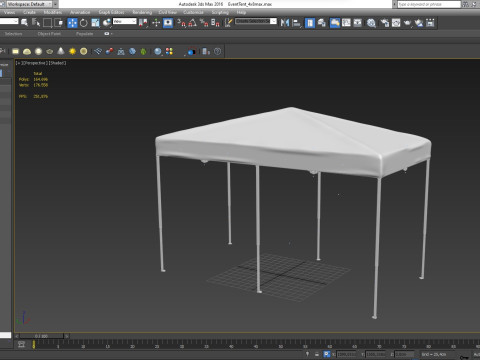Click the viewport Shaded label

57,63
